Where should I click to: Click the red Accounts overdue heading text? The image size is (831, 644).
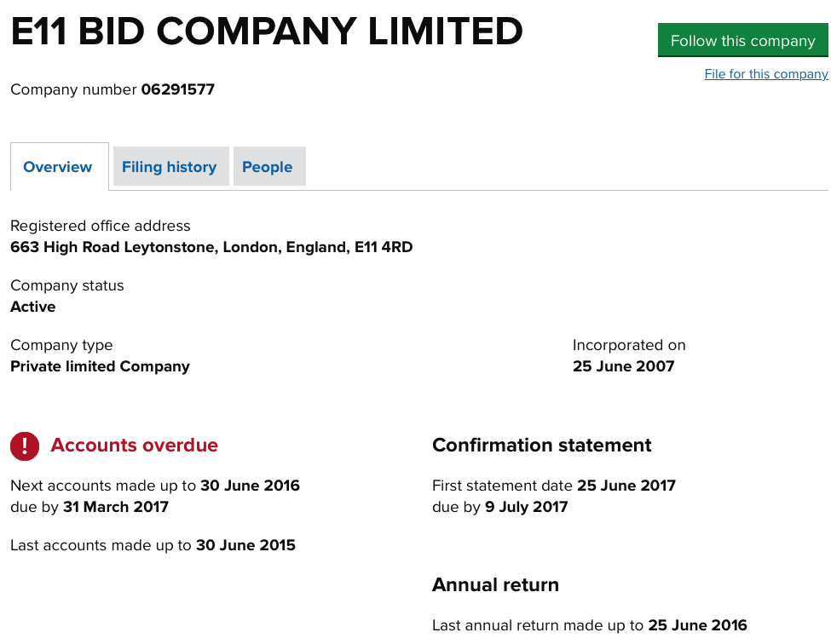[x=134, y=446]
